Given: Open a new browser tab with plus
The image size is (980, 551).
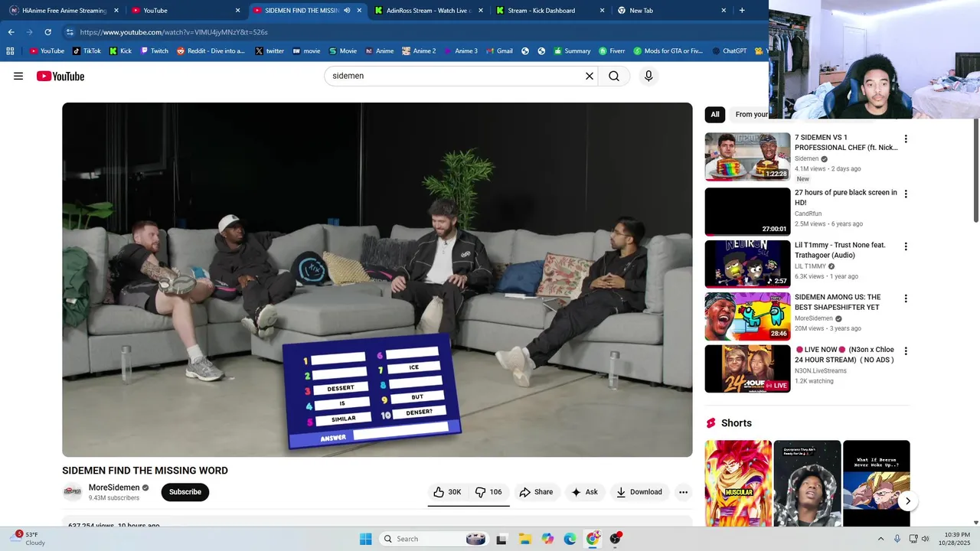Looking at the screenshot, I should tap(741, 11).
